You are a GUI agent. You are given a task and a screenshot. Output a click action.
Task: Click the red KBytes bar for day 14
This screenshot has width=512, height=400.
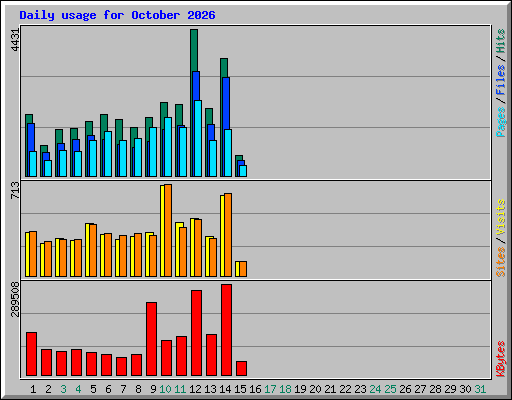tap(226, 330)
